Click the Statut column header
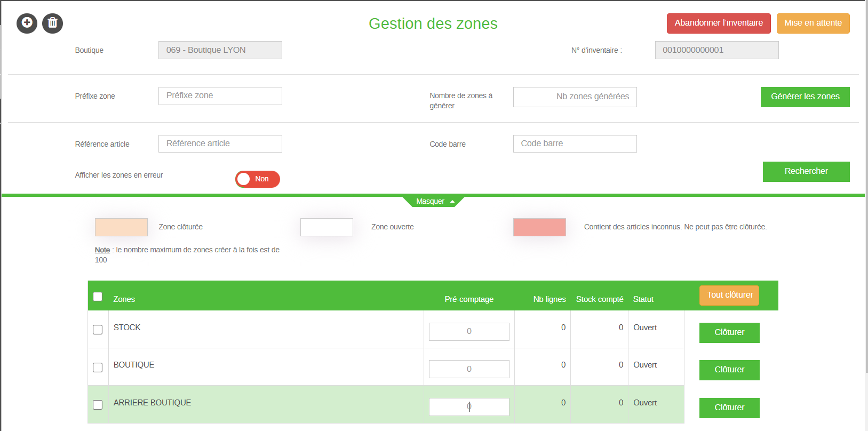The height and width of the screenshot is (431, 868). tap(643, 299)
